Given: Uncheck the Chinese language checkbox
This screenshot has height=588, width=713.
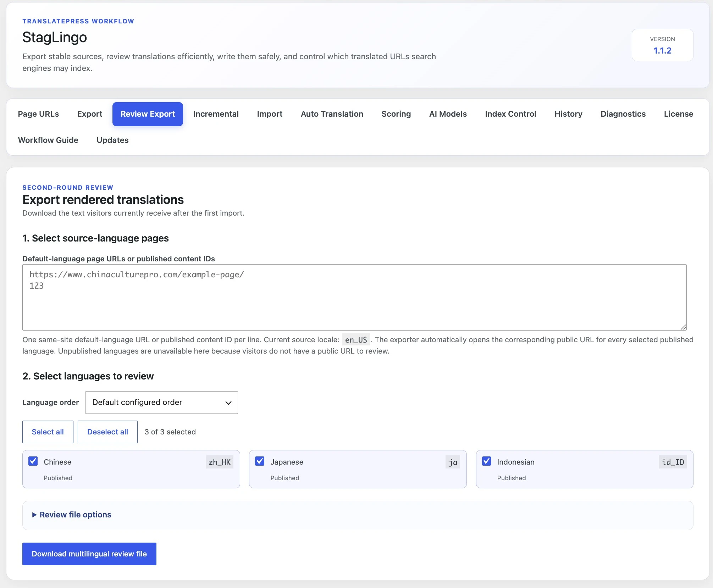Looking at the screenshot, I should (x=33, y=461).
